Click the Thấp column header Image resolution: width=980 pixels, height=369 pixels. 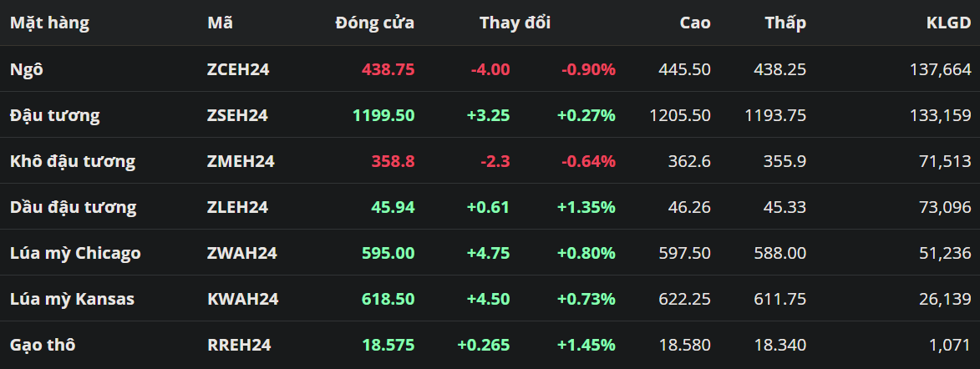[785, 23]
